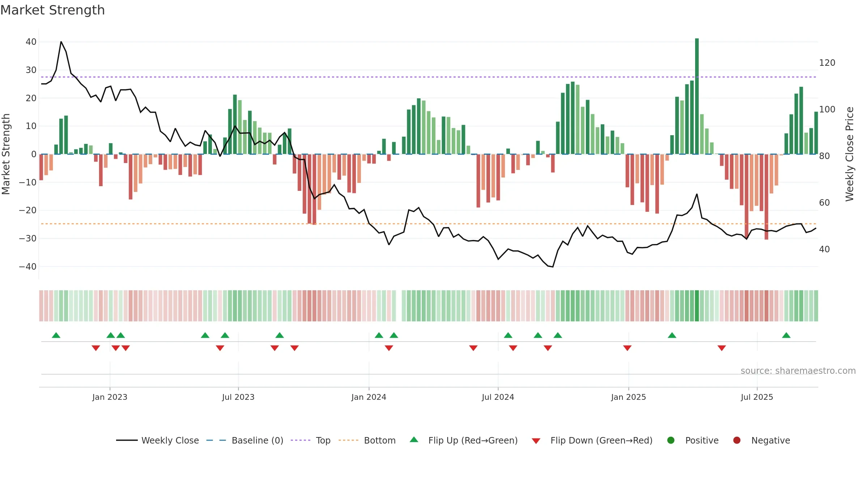Open the sharemaestro.com source link
This screenshot has height=488, width=868.
coord(798,371)
